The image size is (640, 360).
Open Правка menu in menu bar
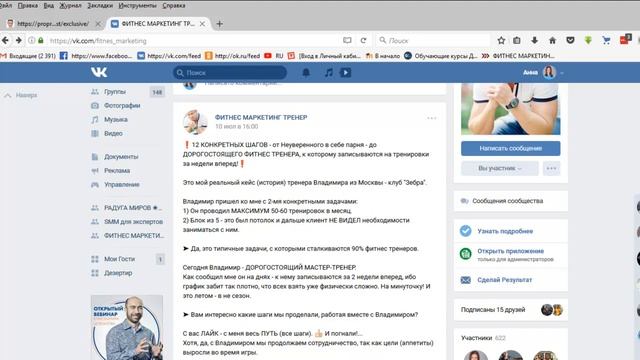pos(27,6)
